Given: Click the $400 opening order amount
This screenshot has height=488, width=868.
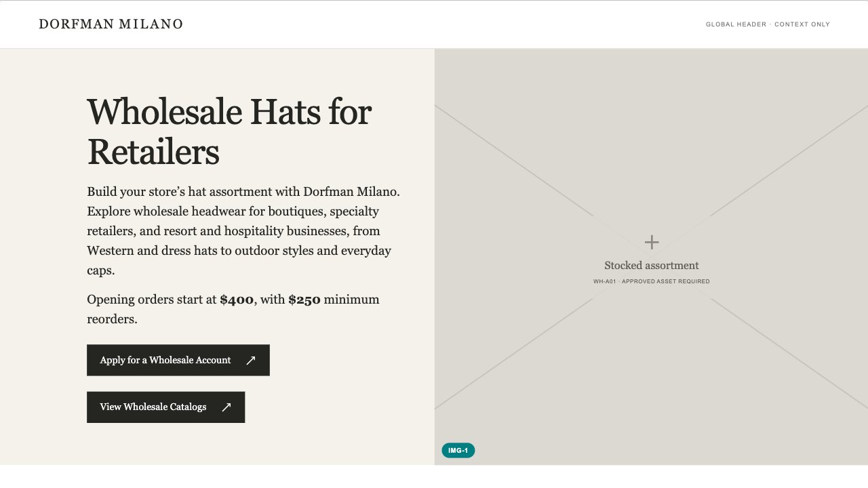Looking at the screenshot, I should [237, 300].
